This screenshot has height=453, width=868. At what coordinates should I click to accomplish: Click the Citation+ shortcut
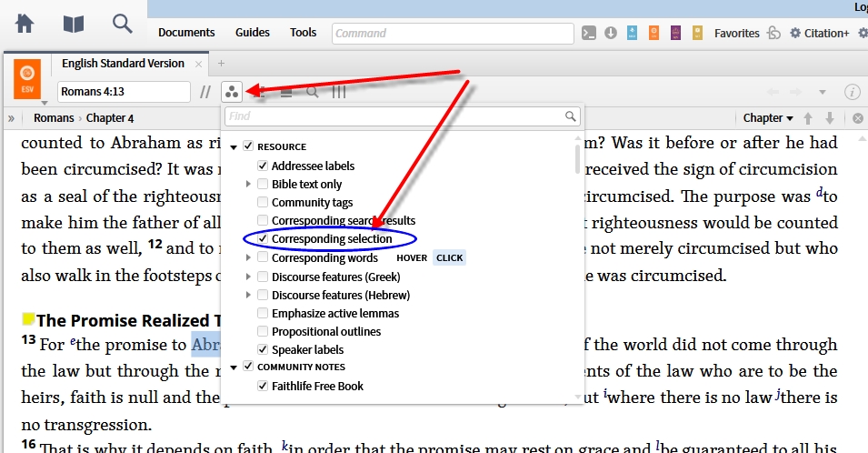[826, 34]
